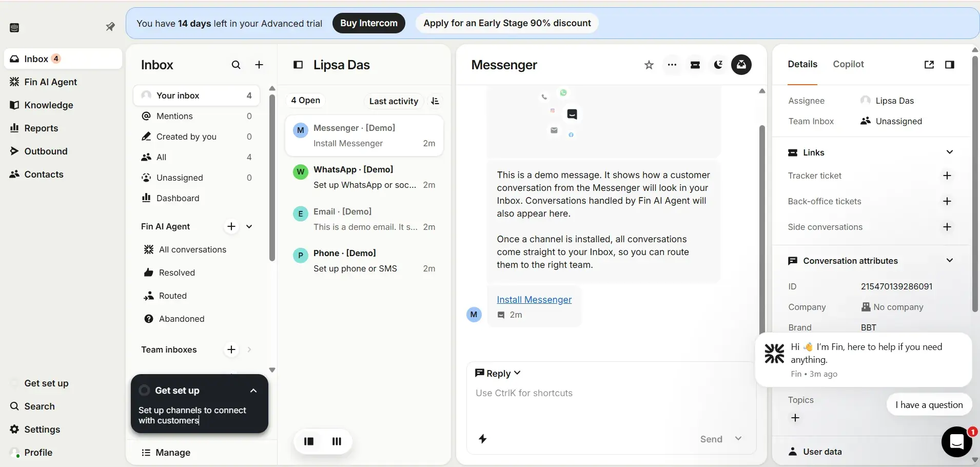Screen dimensions: 980x467
Task: Switch to the Copilot tab
Action: coord(849,64)
